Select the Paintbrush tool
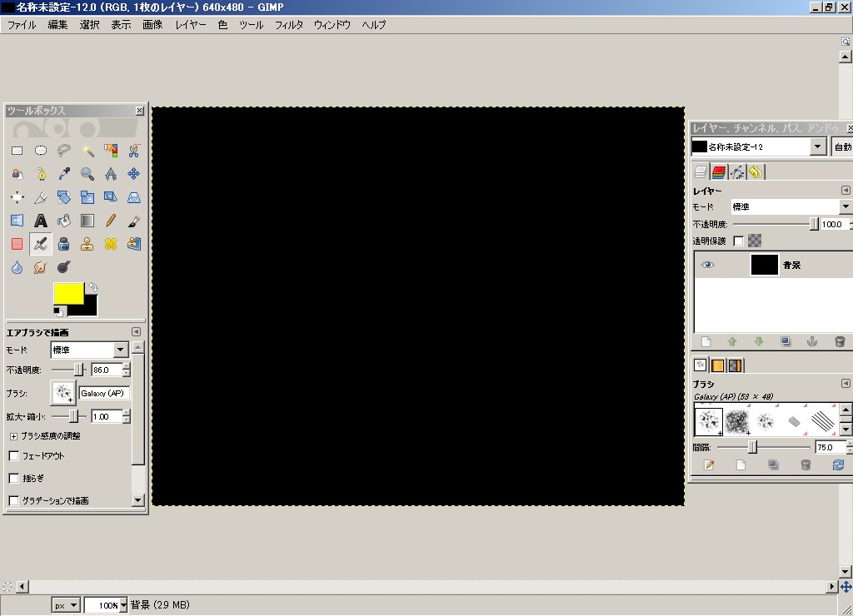Screen dimensions: 853x616 point(134,221)
